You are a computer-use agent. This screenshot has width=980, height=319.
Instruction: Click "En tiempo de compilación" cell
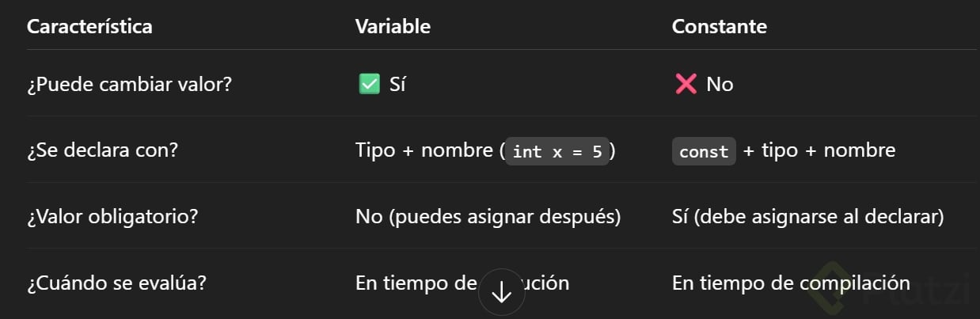(791, 283)
